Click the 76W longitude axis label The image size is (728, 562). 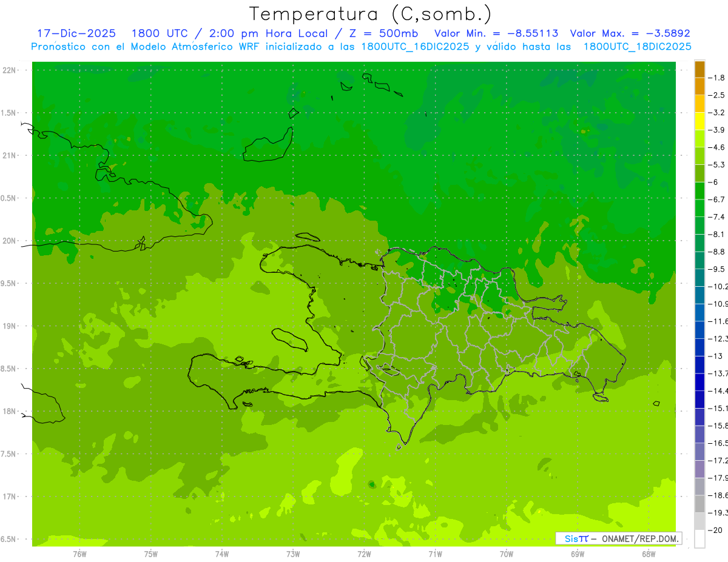pos(79,554)
